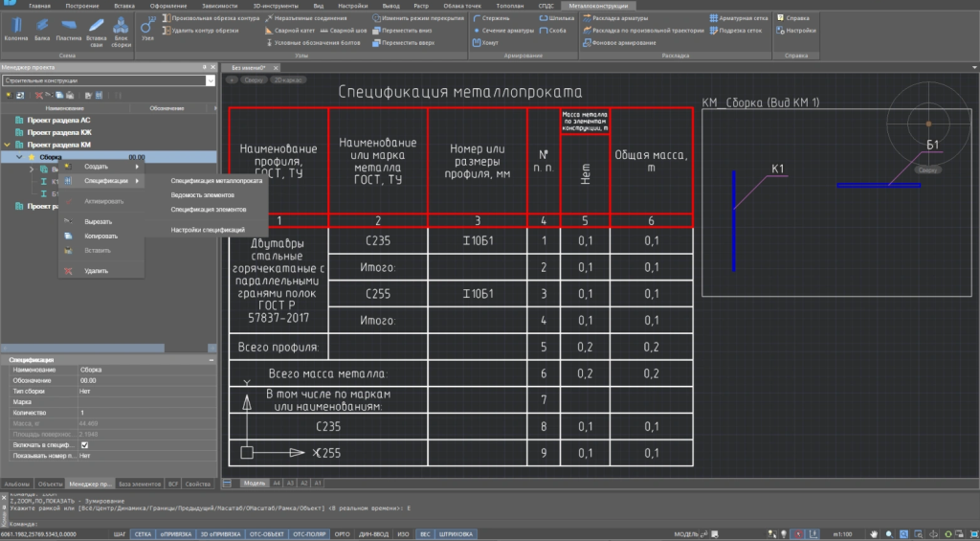Screen dimensions: 980x541
Task: Select the Балка beam tool
Action: click(x=42, y=29)
